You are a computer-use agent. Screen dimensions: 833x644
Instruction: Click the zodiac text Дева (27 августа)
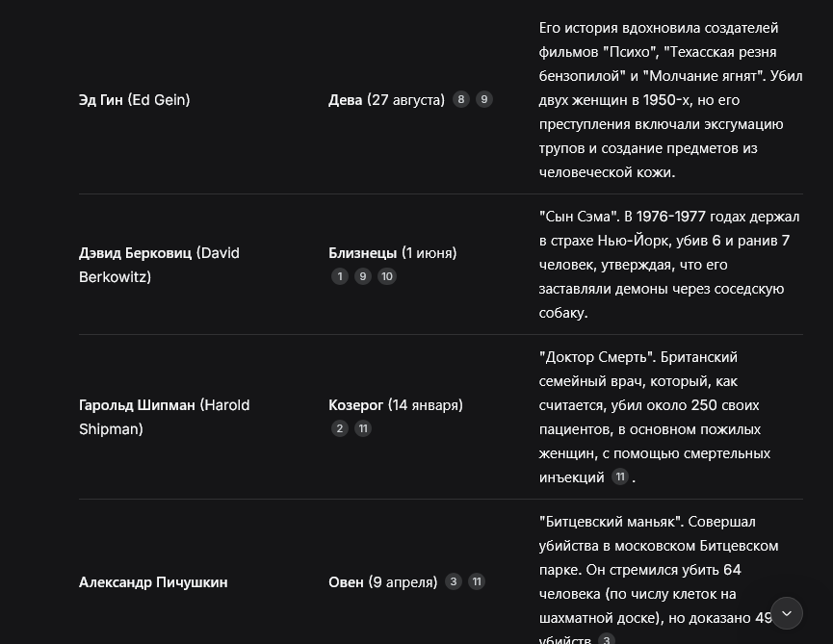386,100
